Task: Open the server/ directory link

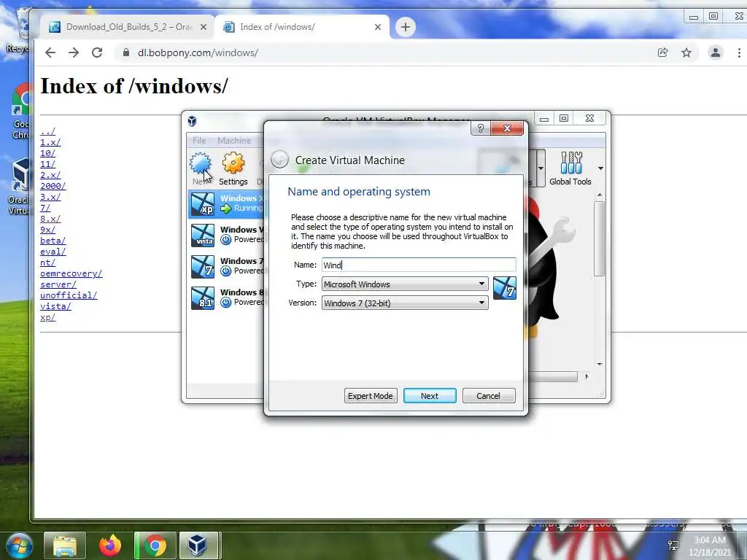Action: pyautogui.click(x=58, y=285)
